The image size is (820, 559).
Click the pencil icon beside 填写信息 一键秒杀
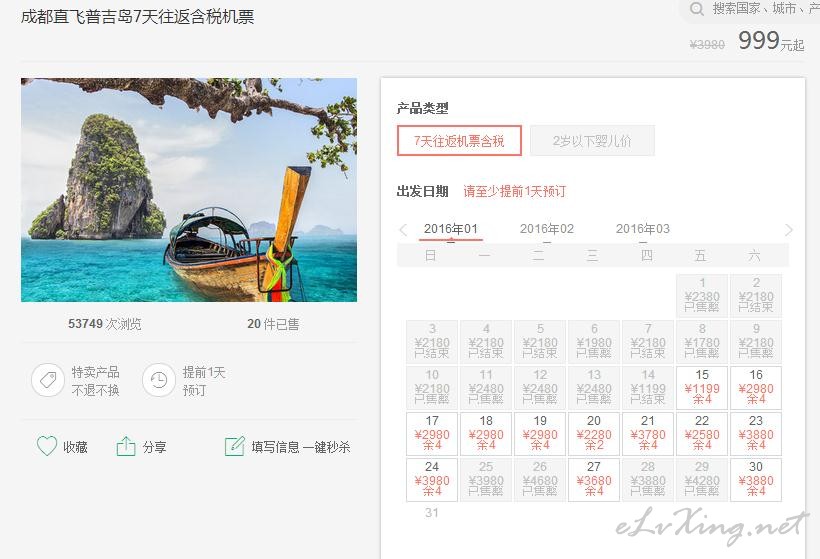(x=234, y=446)
